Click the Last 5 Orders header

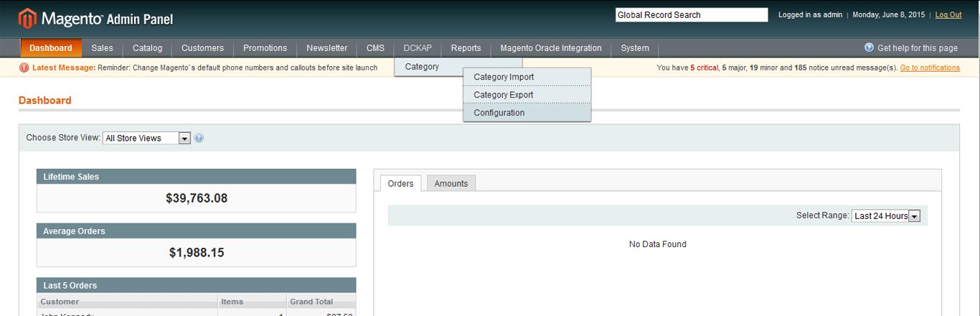(x=197, y=285)
